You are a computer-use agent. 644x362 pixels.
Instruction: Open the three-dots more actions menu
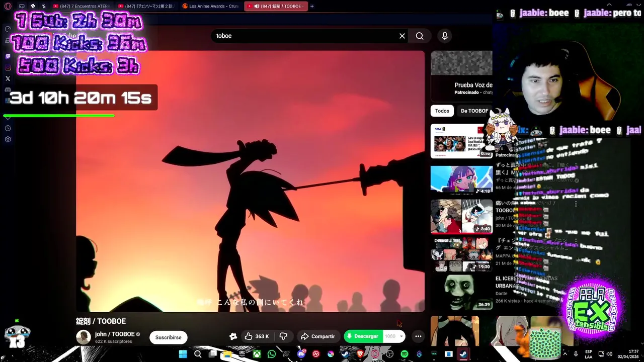(418, 336)
